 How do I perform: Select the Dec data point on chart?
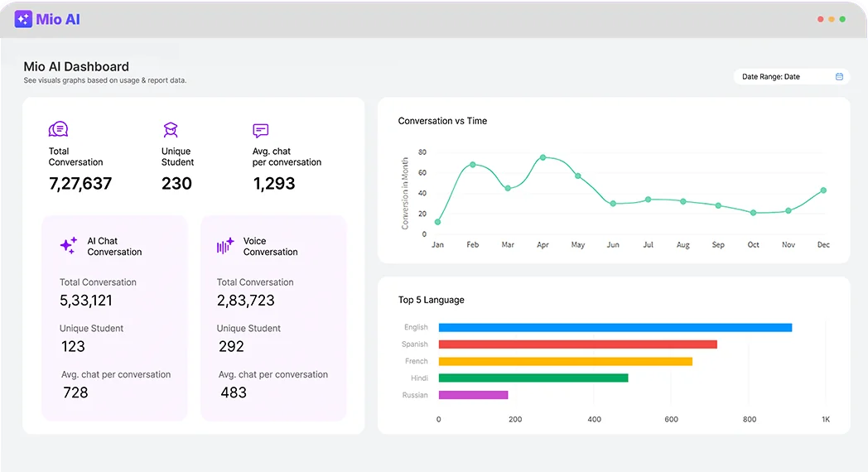(824, 190)
